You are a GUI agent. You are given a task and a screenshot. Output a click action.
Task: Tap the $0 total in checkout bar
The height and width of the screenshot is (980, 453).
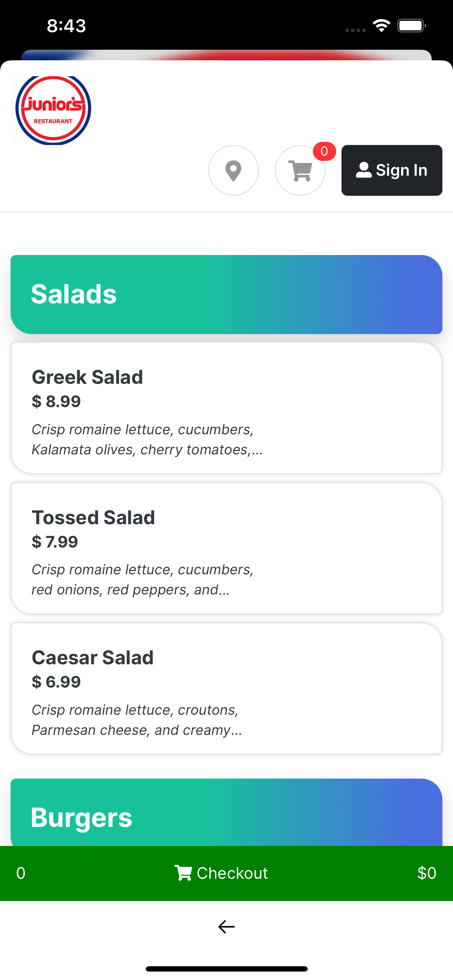pyautogui.click(x=427, y=873)
